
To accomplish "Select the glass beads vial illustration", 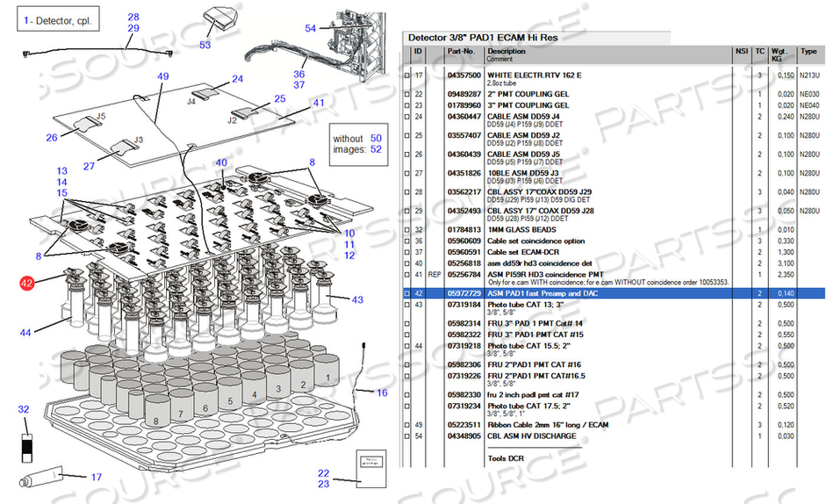I will pyautogui.click(x=25, y=443).
